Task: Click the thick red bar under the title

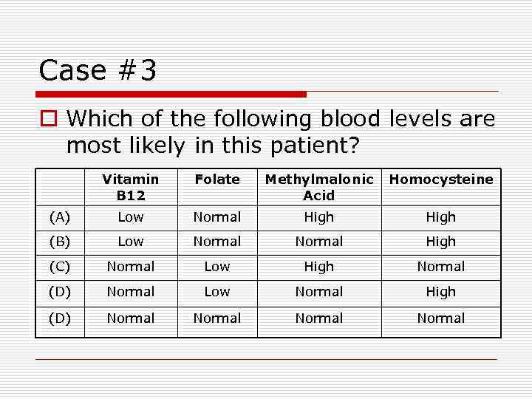Action: click(171, 95)
